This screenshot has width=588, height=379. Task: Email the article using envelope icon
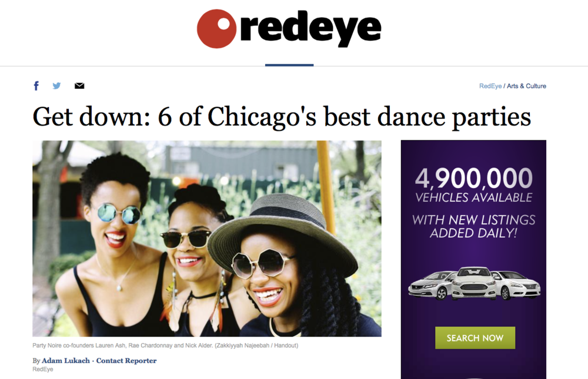point(79,86)
